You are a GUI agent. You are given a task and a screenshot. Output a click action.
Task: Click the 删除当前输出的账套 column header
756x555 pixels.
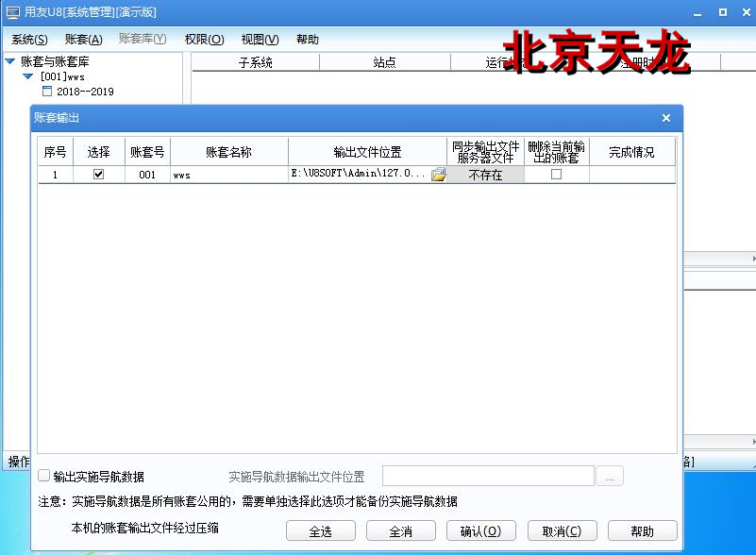click(557, 152)
